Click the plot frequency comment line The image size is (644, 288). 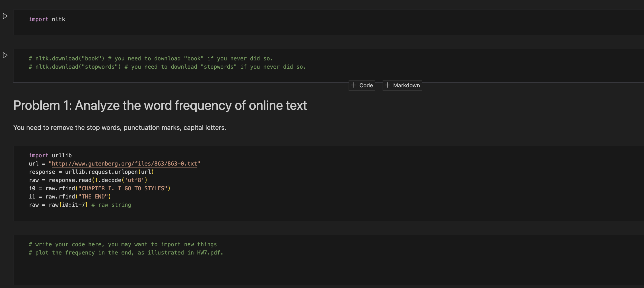point(126,252)
